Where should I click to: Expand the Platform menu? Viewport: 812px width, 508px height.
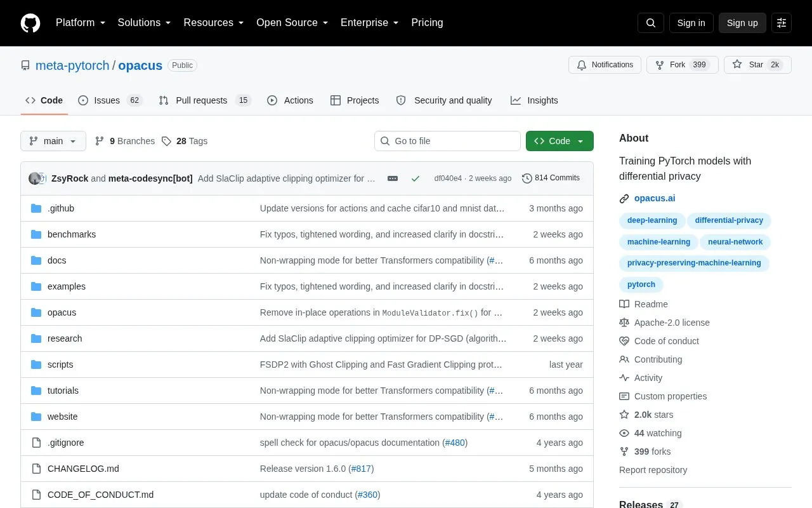tap(81, 23)
